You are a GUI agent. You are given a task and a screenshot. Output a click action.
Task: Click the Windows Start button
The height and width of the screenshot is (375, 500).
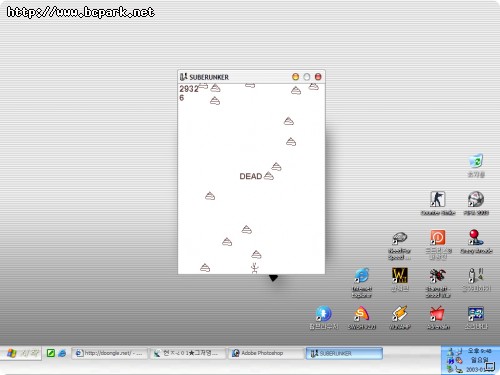(x=22, y=353)
